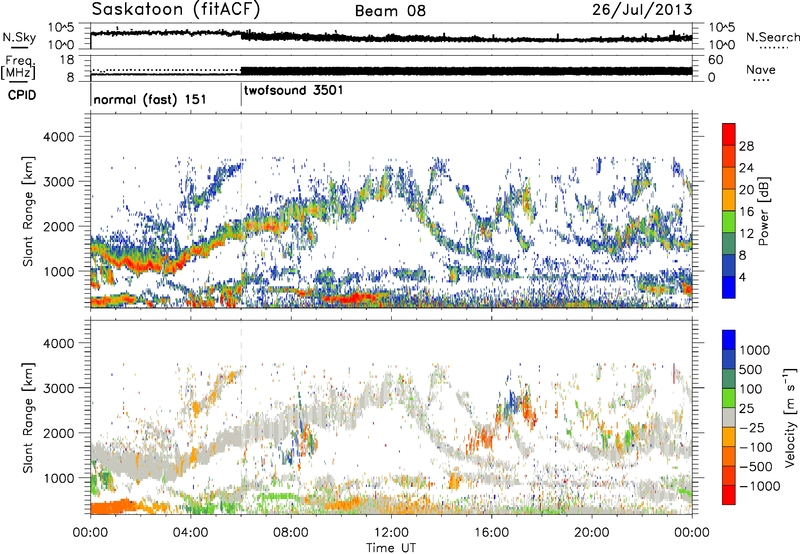This screenshot has height=554, width=800.
Task: Click the '2000' tick on the velocity panel
Action: click(58, 433)
